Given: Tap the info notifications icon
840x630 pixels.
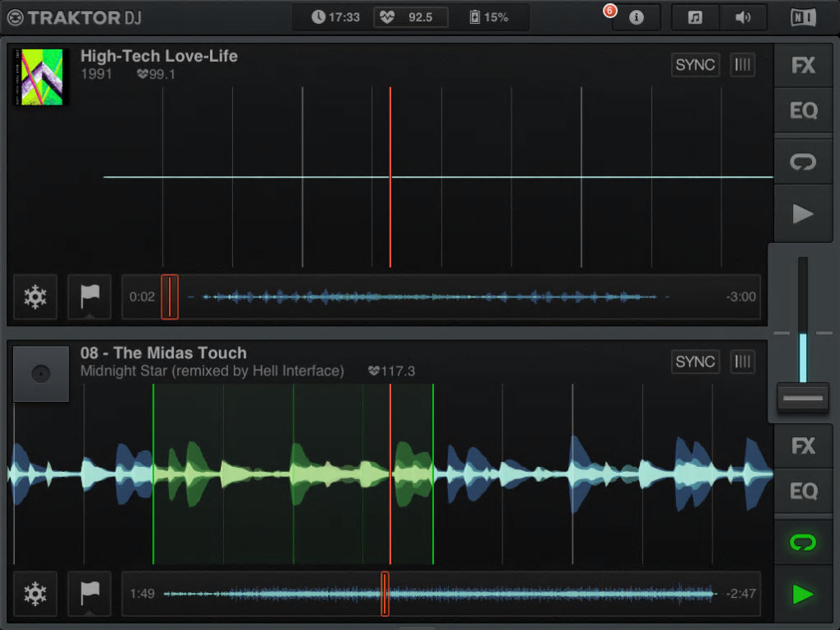Looking at the screenshot, I should pyautogui.click(x=636, y=17).
